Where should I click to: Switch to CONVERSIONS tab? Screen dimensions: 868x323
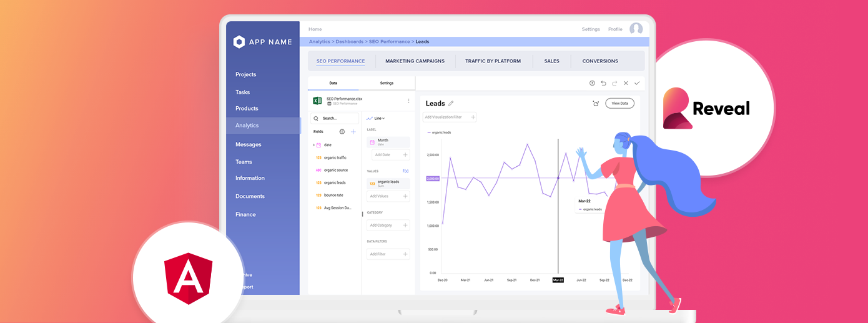[600, 61]
